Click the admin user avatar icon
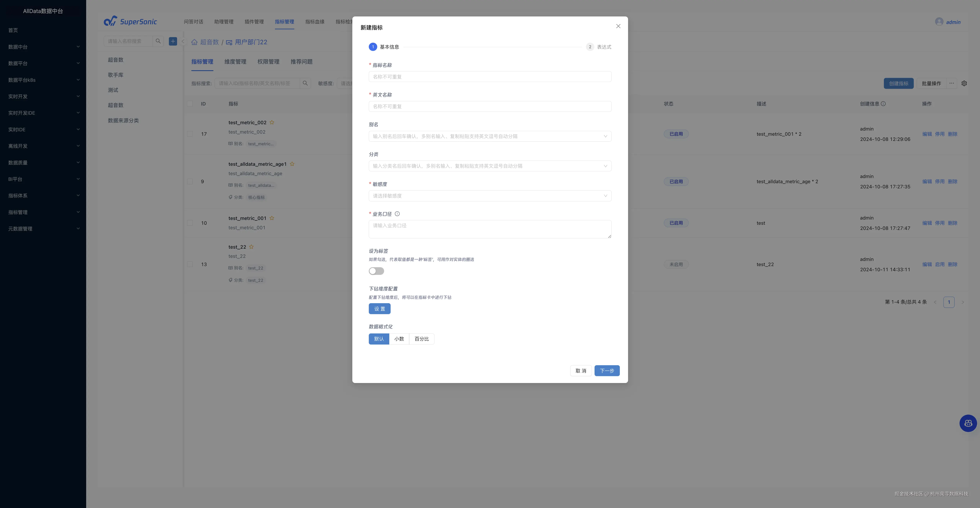 (939, 22)
